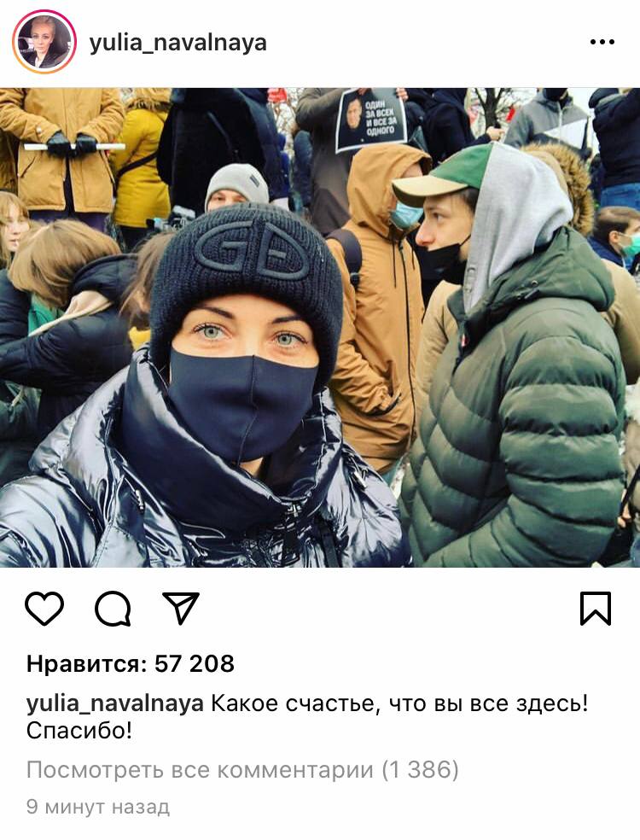Share post using paper plane icon
Screen dimensions: 640x840
181,608
